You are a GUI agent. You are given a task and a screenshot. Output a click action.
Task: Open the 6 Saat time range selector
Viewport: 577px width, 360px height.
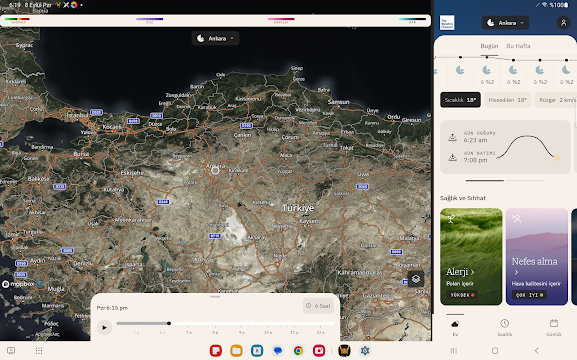(318, 306)
